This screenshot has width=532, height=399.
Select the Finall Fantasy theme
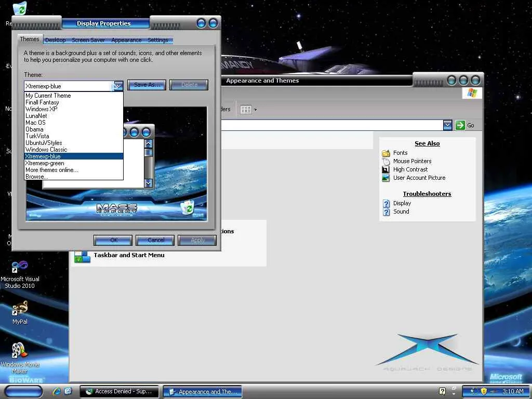74,102
